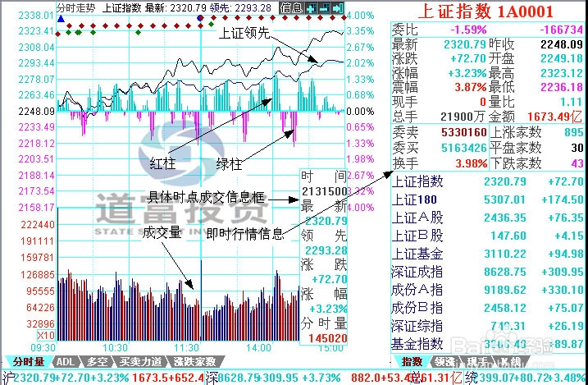Select the 上证B股 index row

[x=487, y=236]
